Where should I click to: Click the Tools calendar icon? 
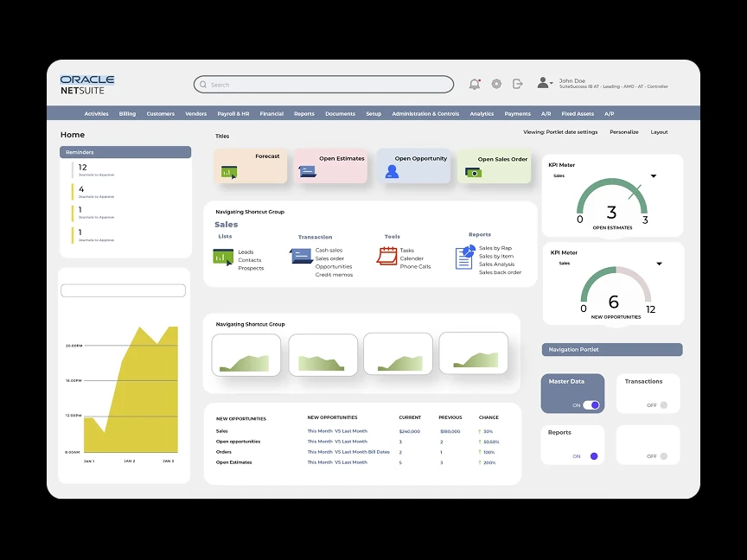pyautogui.click(x=387, y=257)
